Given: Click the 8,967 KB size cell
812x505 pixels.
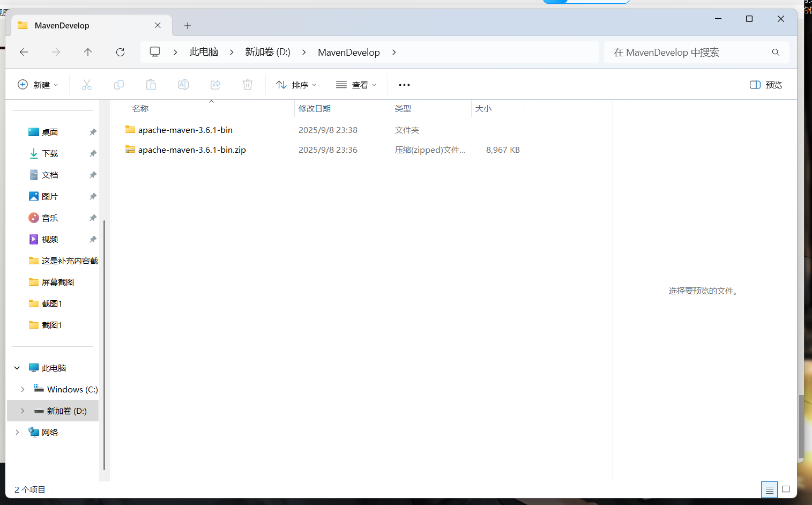Looking at the screenshot, I should click(503, 150).
